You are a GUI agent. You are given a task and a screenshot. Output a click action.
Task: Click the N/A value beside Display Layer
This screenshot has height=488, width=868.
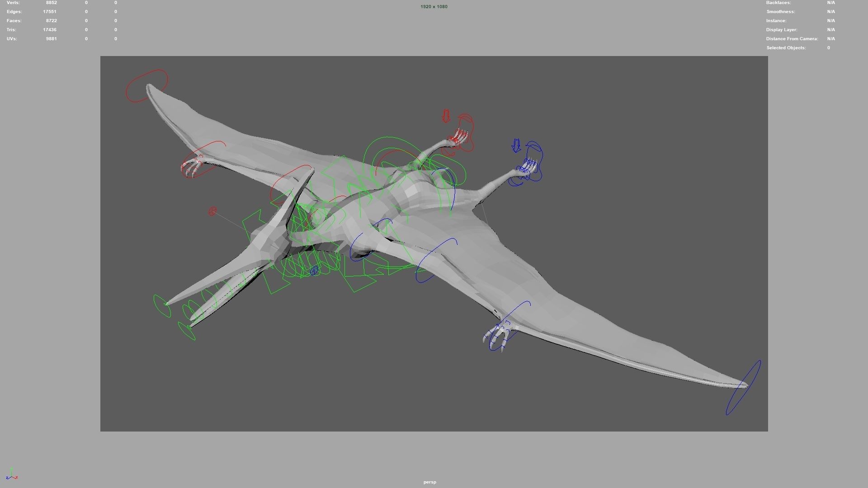click(x=831, y=30)
